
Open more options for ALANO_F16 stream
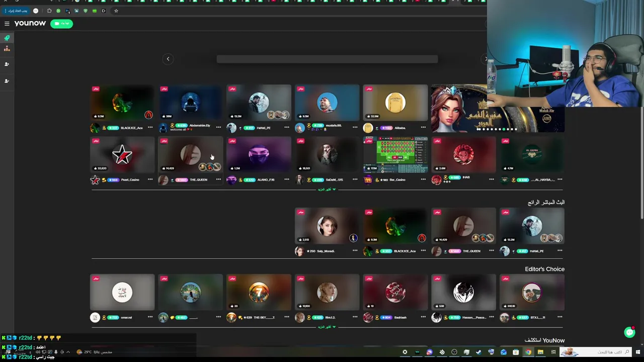(x=287, y=179)
